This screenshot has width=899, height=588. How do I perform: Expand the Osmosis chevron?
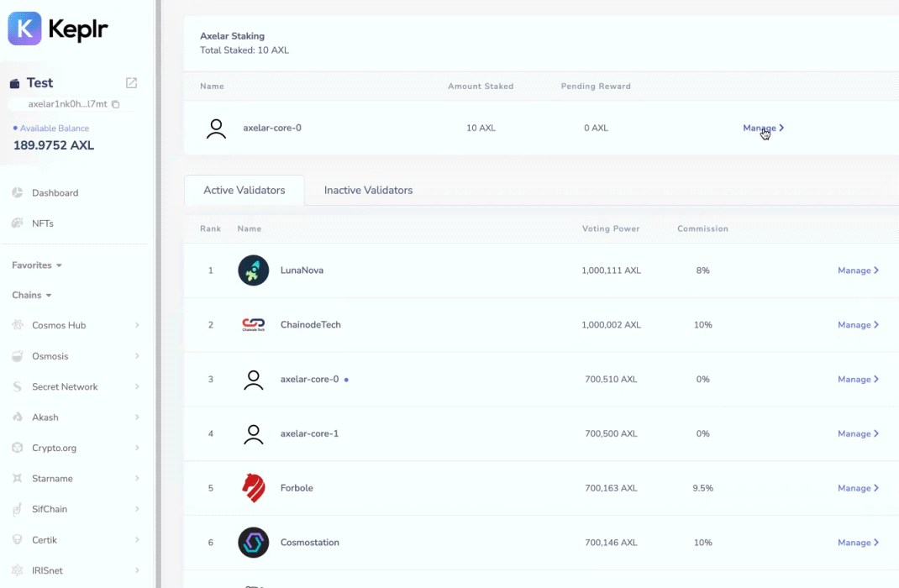(x=137, y=356)
